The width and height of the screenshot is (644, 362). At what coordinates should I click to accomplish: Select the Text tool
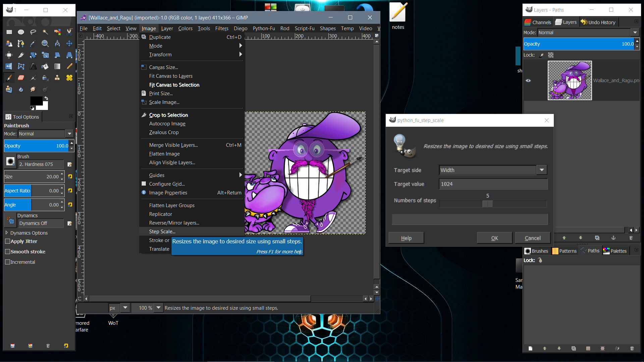(x=33, y=66)
